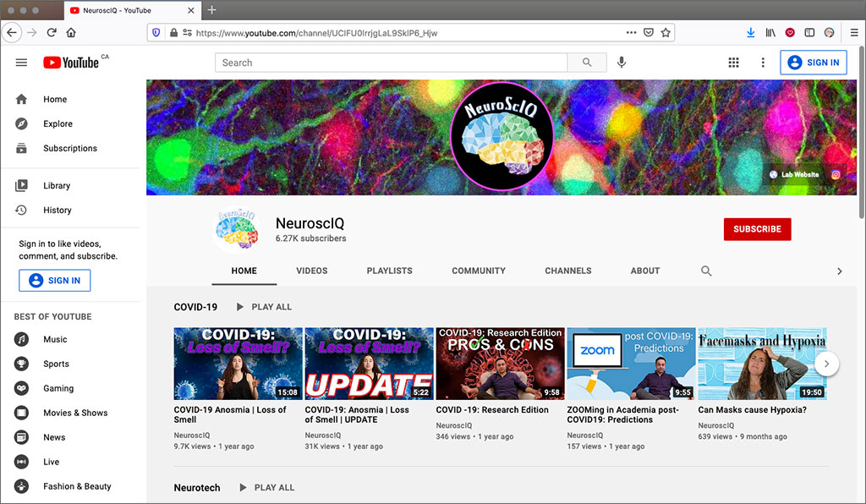Activate voice search microphone

click(622, 63)
